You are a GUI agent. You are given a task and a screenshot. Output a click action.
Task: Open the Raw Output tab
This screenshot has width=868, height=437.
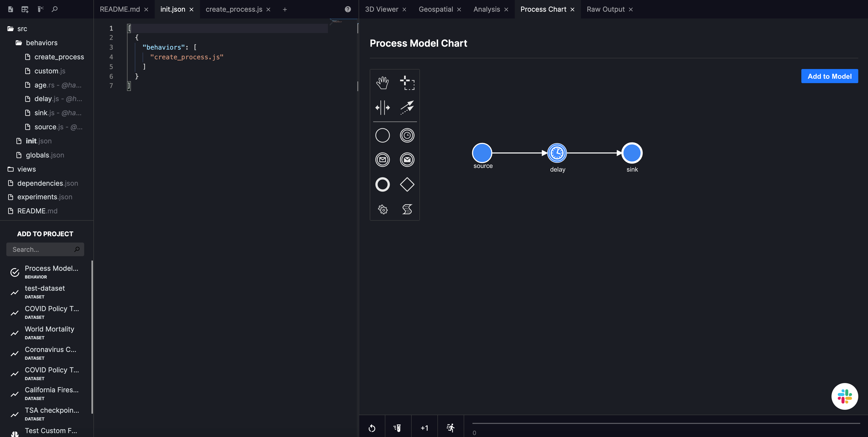(606, 9)
